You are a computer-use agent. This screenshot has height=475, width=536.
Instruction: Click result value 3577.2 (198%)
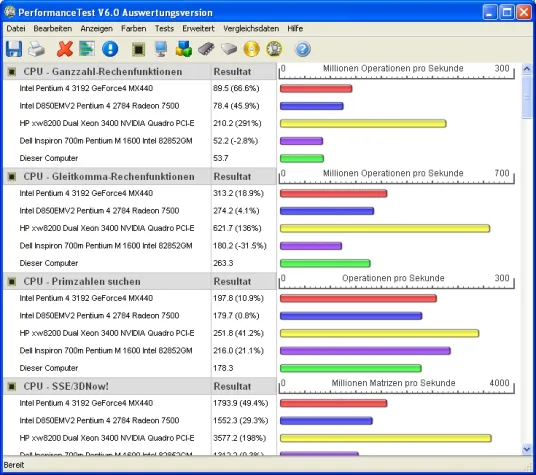[x=240, y=438]
